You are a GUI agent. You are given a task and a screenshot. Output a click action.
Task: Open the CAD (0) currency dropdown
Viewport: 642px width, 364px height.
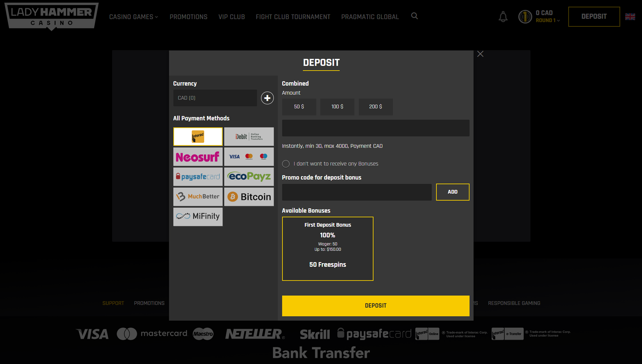(215, 98)
